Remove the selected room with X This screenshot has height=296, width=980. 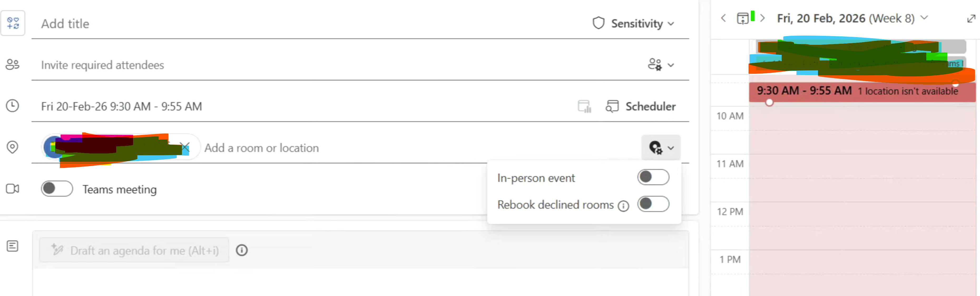coord(185,147)
